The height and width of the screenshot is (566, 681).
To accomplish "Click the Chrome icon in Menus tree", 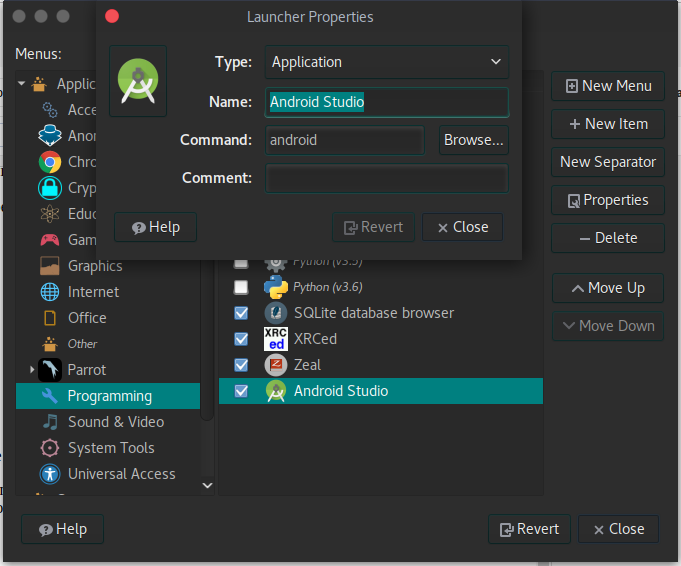I will click(x=50, y=162).
